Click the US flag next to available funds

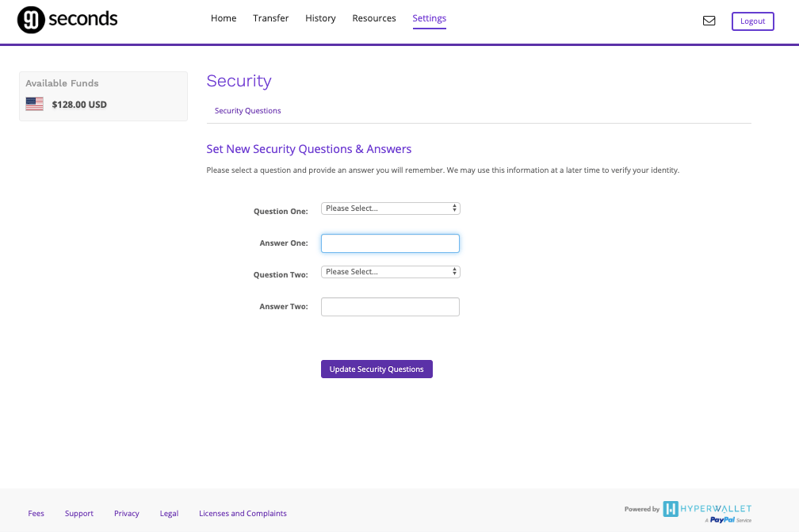click(x=34, y=103)
